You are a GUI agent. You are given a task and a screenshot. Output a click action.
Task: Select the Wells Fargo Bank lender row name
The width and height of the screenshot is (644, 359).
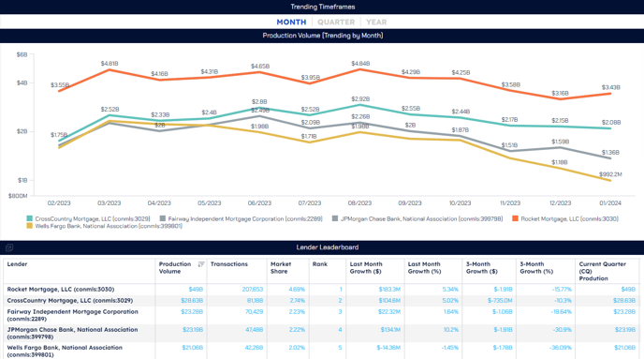click(65, 351)
